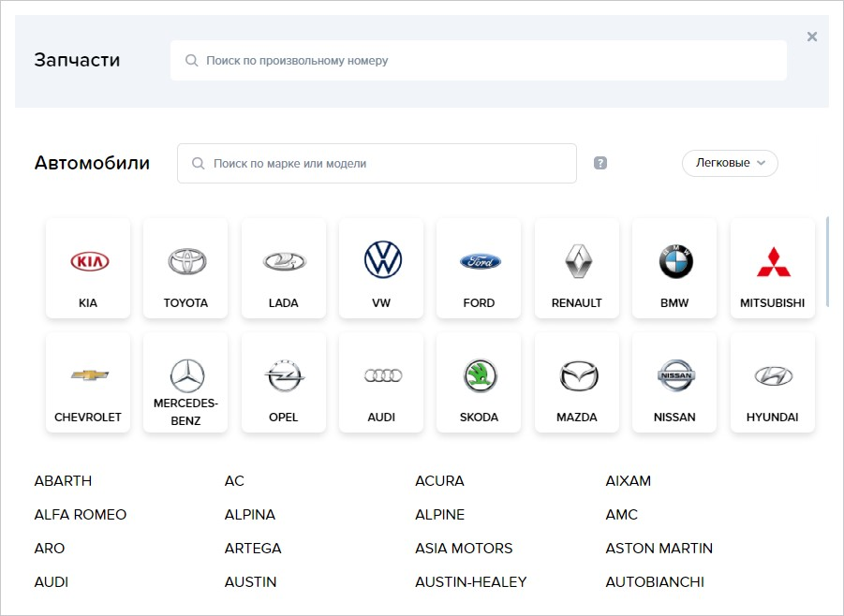
Task: Focus the brand or model search field
Action: point(377,163)
